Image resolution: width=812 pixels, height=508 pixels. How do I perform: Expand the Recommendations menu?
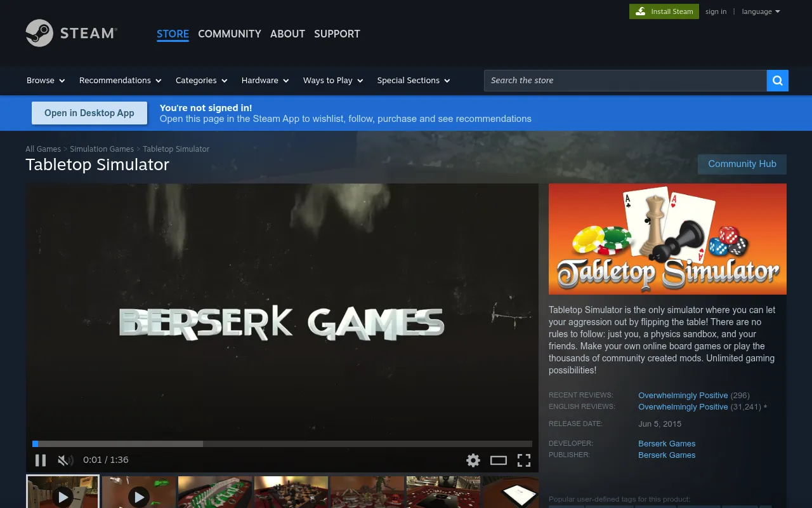tap(121, 81)
